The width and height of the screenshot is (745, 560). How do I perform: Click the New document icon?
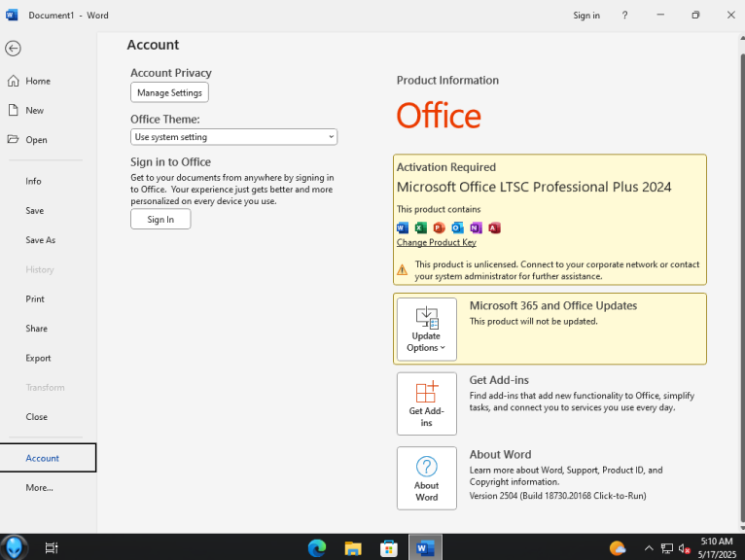[x=14, y=110]
